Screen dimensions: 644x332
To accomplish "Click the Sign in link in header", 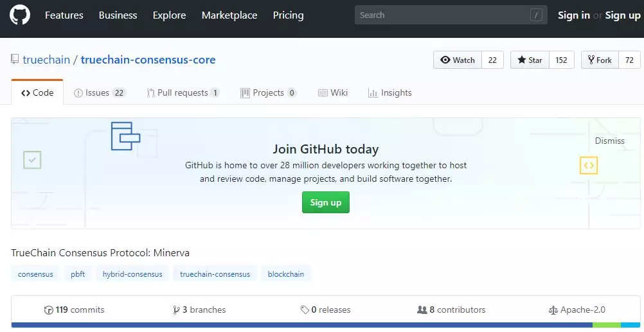I will [x=574, y=15].
